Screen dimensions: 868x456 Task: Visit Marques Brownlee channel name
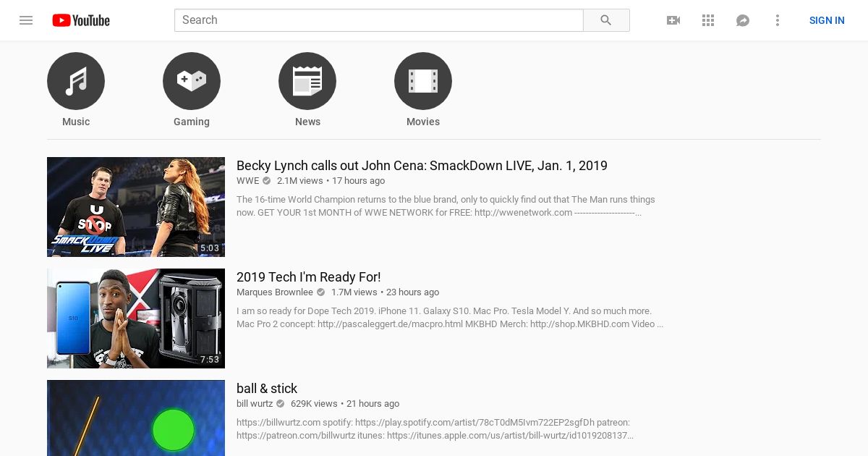275,292
